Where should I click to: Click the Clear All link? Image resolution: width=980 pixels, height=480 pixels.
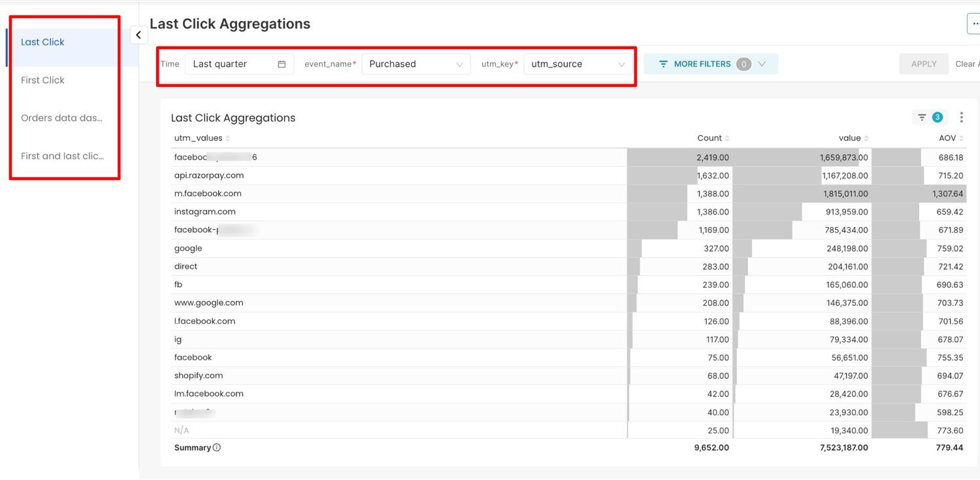coord(967,64)
